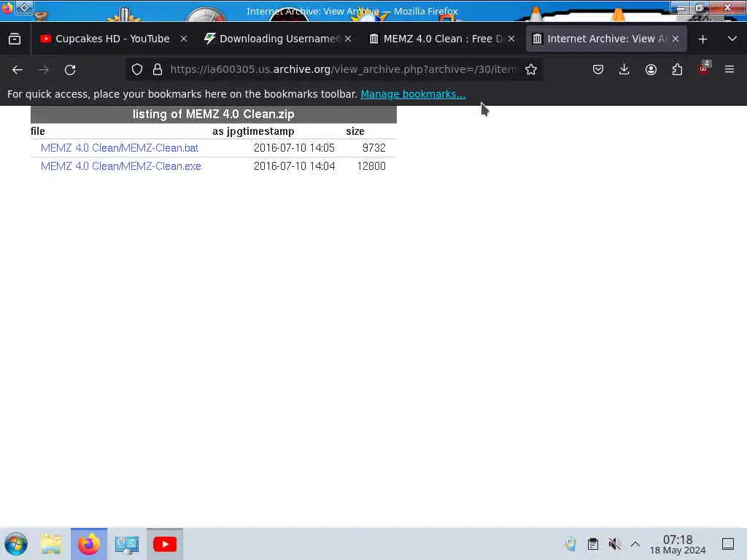Bookmark this page with the star

pyautogui.click(x=531, y=69)
